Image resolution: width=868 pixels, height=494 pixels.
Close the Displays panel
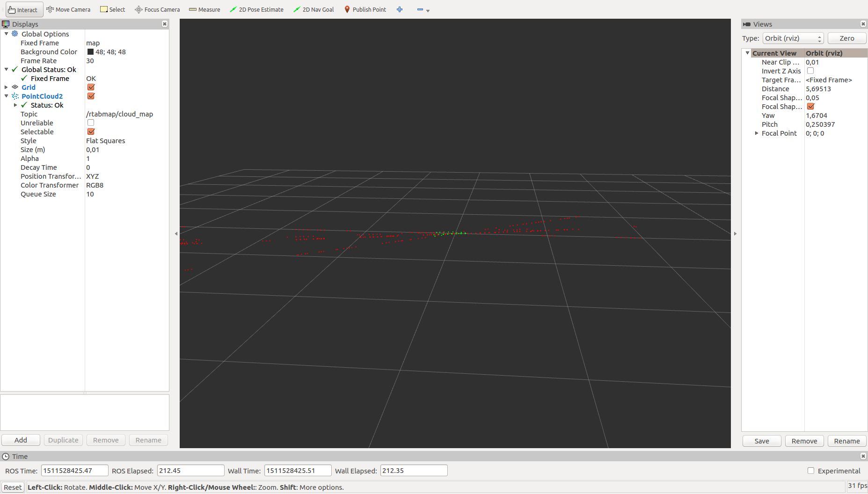[x=165, y=24]
